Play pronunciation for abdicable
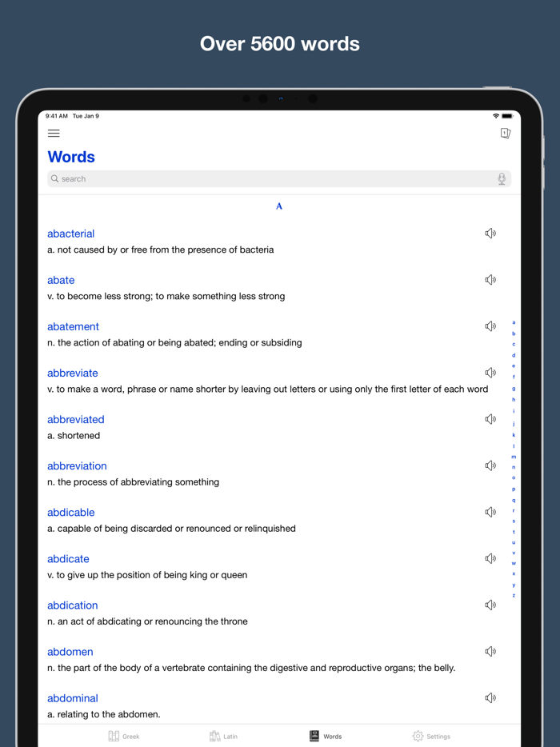 coord(490,512)
